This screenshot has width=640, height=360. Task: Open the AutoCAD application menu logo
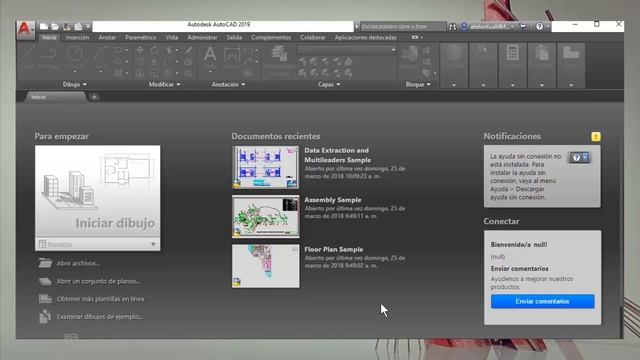[x=25, y=30]
